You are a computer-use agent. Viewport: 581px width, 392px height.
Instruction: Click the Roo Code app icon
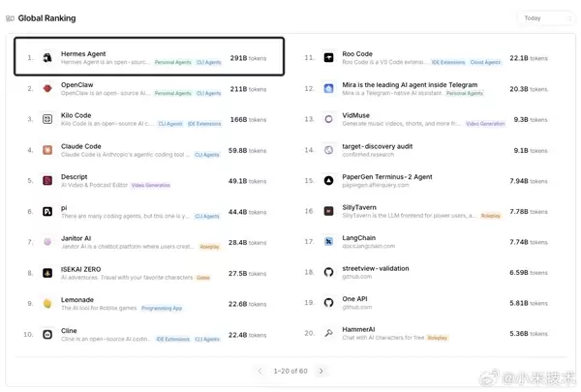coord(328,57)
